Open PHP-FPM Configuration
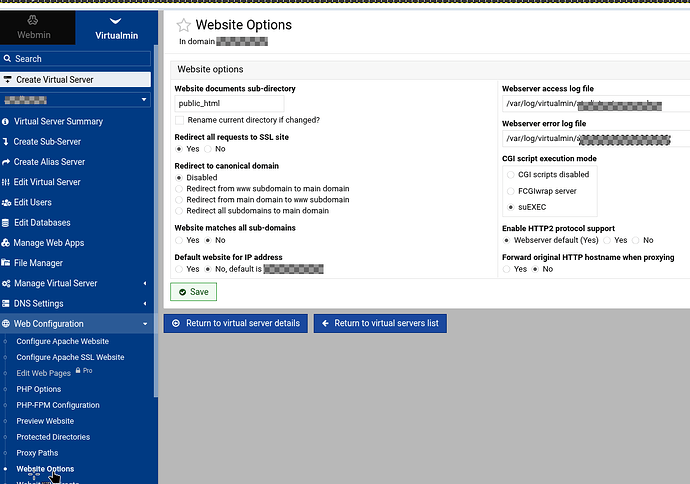 pos(58,405)
